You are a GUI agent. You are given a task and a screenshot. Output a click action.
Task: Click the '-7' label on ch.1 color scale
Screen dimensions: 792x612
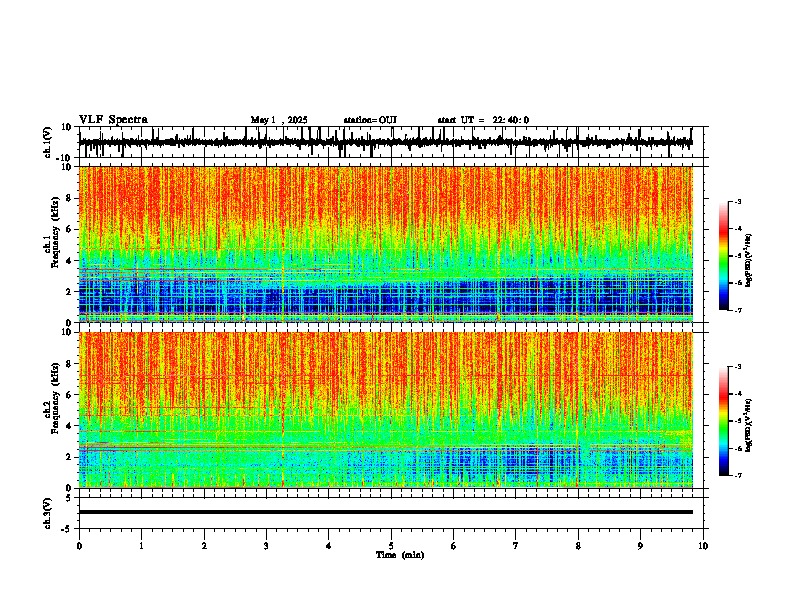738,310
